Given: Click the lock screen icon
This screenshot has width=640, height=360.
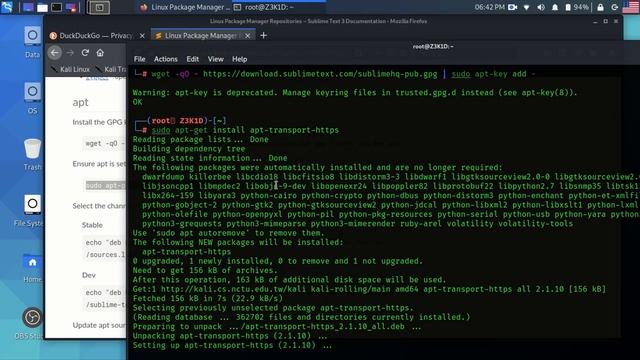Looking at the screenshot, I should click(600, 7).
